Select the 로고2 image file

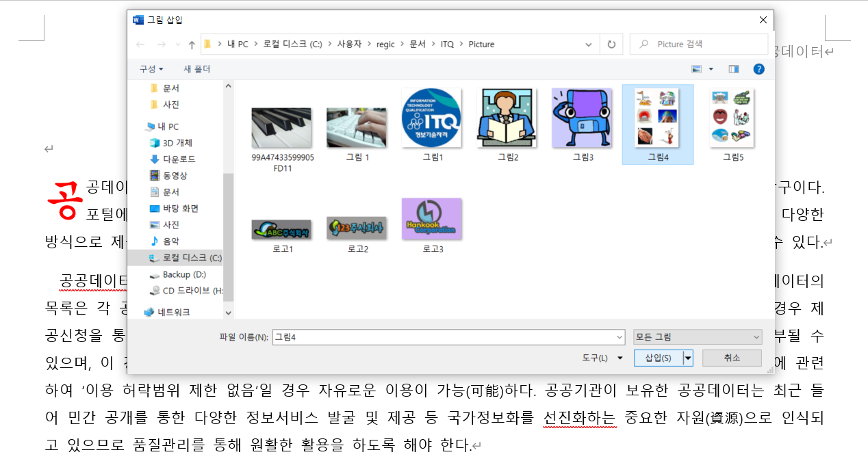coord(357,235)
